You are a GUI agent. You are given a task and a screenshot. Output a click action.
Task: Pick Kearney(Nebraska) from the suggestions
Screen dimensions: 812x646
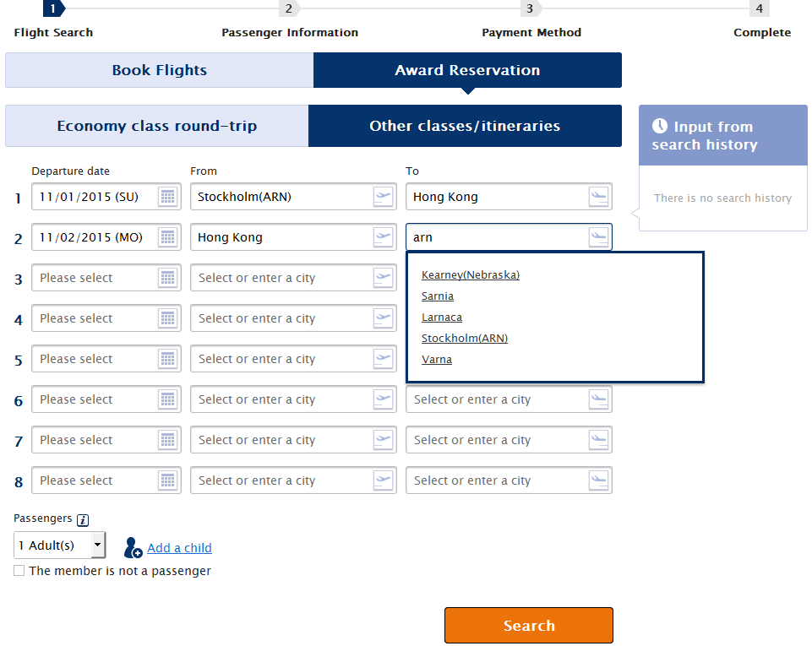point(470,274)
